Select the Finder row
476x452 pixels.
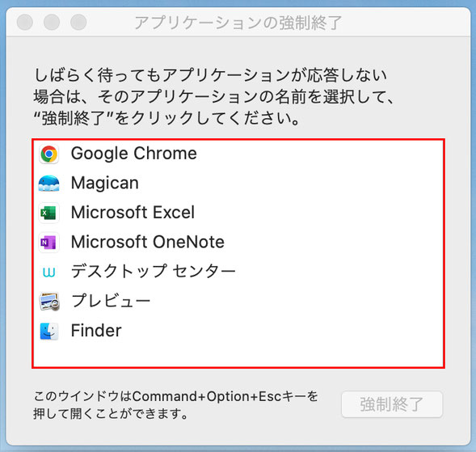[x=238, y=331]
